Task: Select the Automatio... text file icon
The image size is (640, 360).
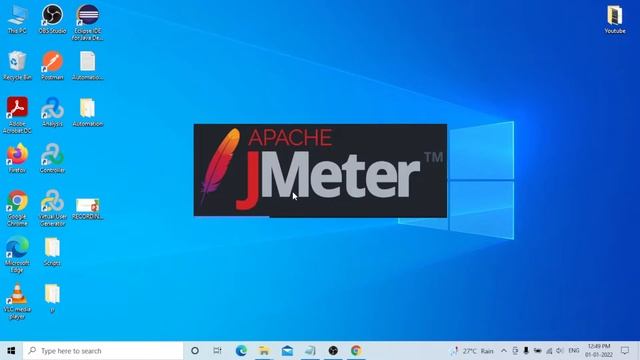Action: point(87,65)
